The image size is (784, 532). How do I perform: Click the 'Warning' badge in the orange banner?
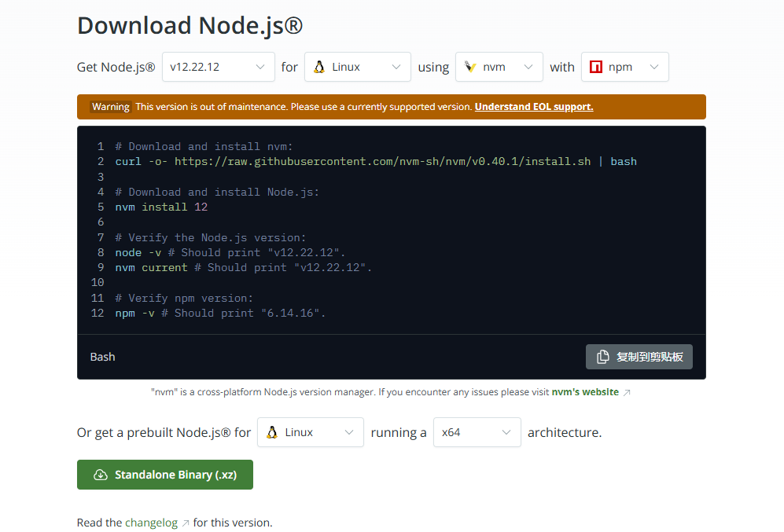tap(111, 107)
